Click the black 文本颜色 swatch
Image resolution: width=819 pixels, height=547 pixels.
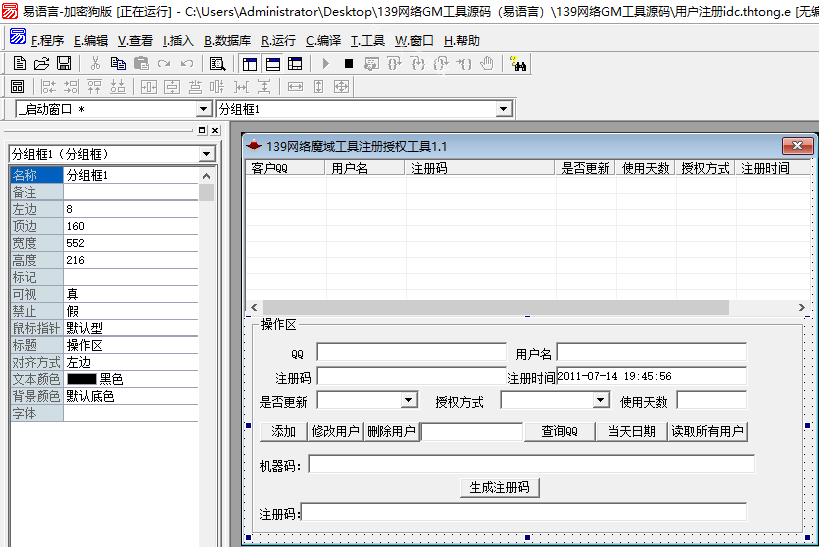click(x=81, y=379)
